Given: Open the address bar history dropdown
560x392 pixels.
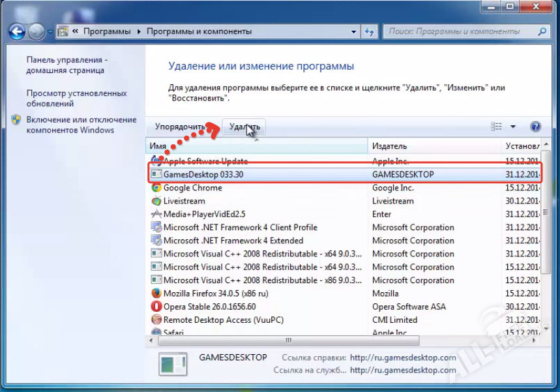Looking at the screenshot, I should [353, 31].
